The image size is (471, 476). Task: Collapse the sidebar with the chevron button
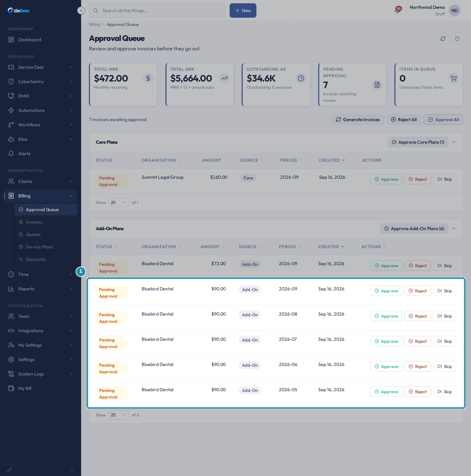[81, 10]
